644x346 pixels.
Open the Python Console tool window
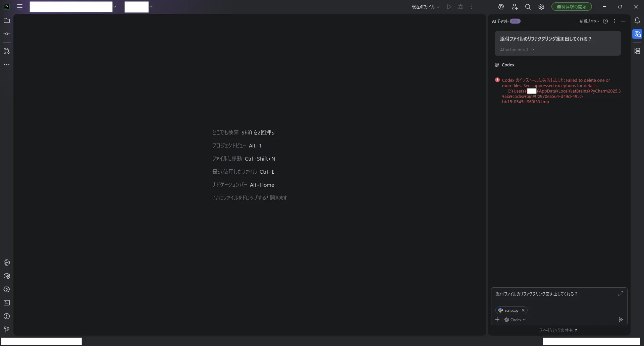click(6, 263)
